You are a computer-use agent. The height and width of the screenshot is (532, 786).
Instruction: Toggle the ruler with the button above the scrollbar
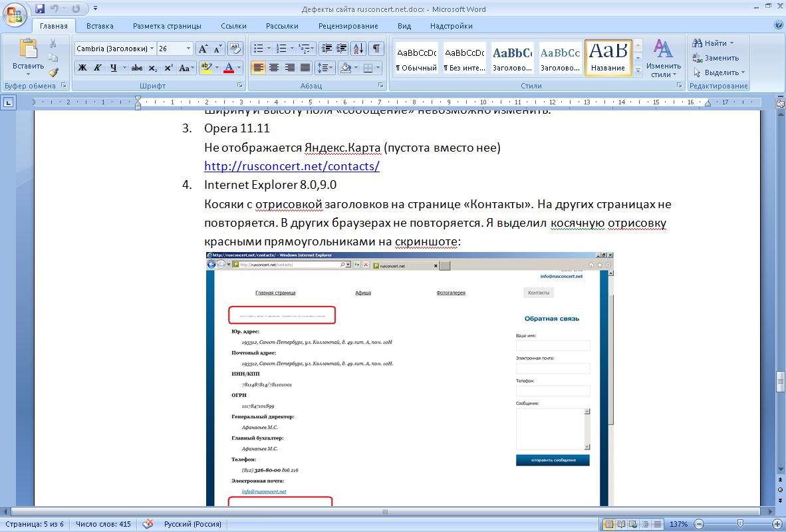(x=781, y=103)
